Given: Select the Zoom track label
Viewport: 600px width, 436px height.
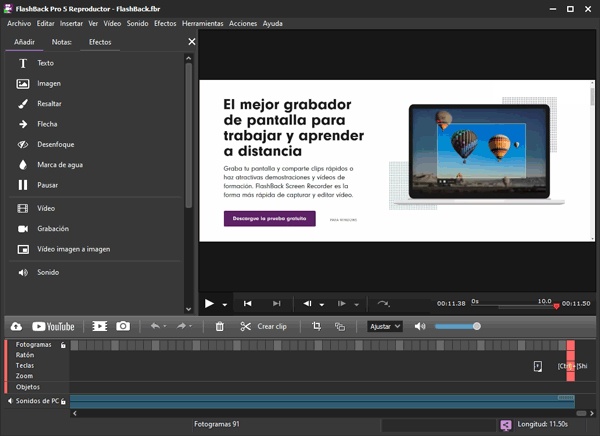Looking at the screenshot, I should (24, 376).
